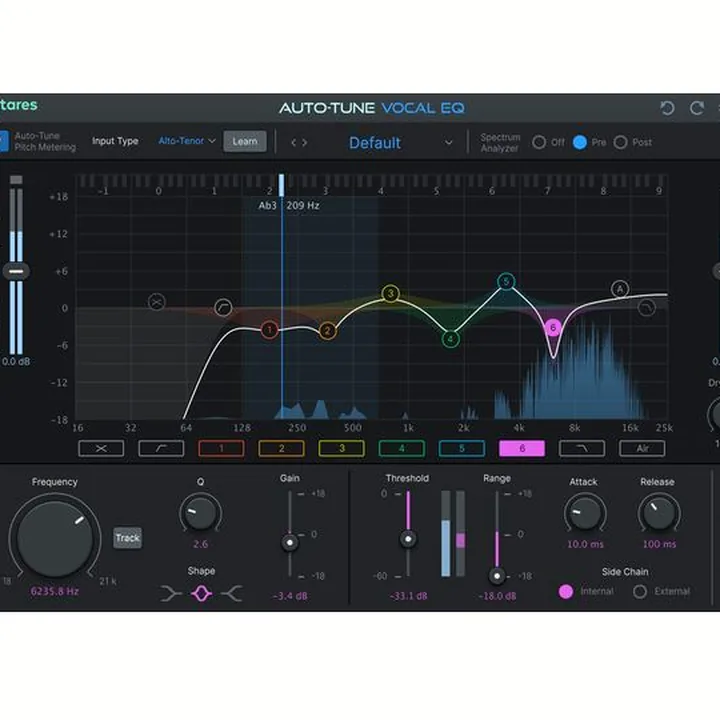The height and width of the screenshot is (720, 720).
Task: Toggle band 2 button
Action: pos(281,449)
